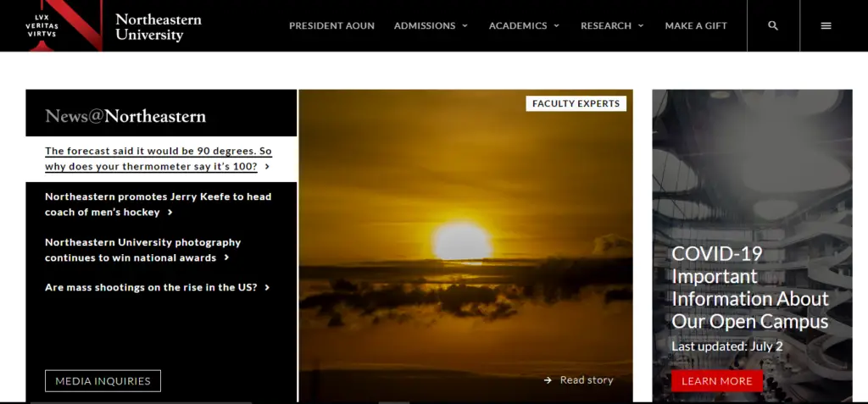
Task: Click chevron after Jerry Keefe hockey headline
Action: (170, 212)
